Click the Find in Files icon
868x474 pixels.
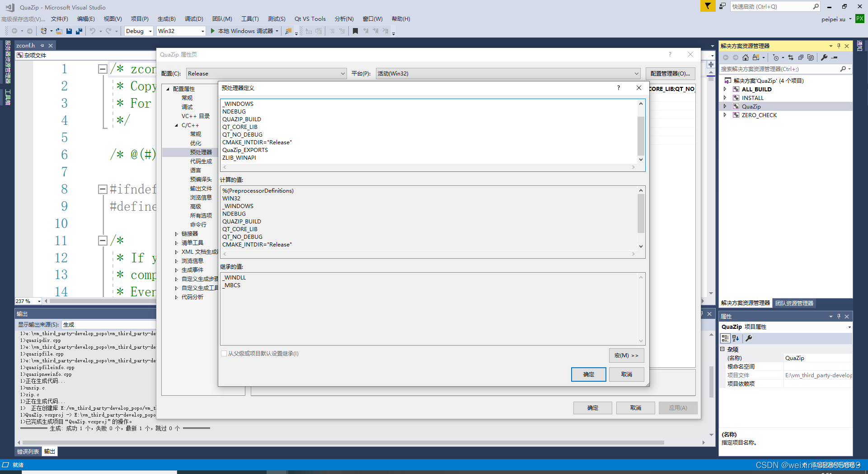[288, 31]
